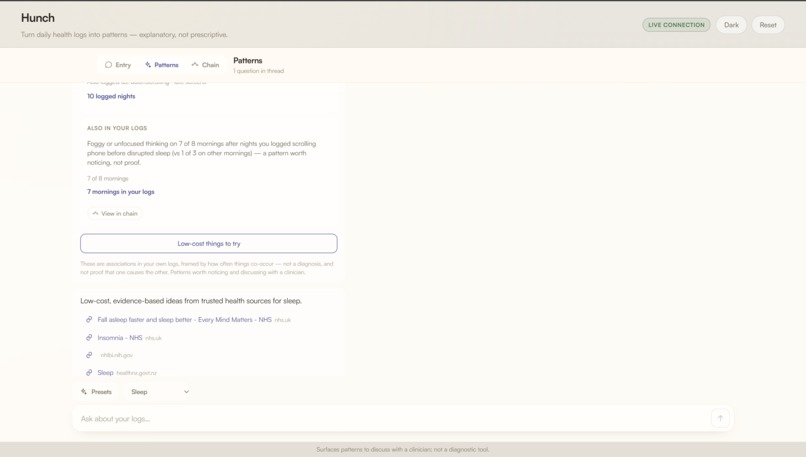This screenshot has width=806, height=457.
Task: Open the Sleep preset dropdown
Action: (x=160, y=392)
